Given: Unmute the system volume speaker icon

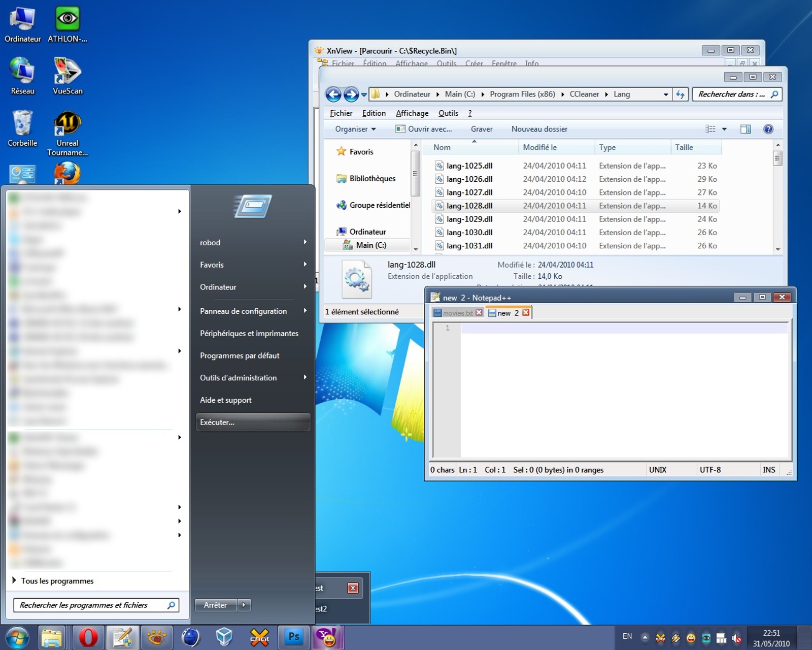Looking at the screenshot, I should coord(737,638).
